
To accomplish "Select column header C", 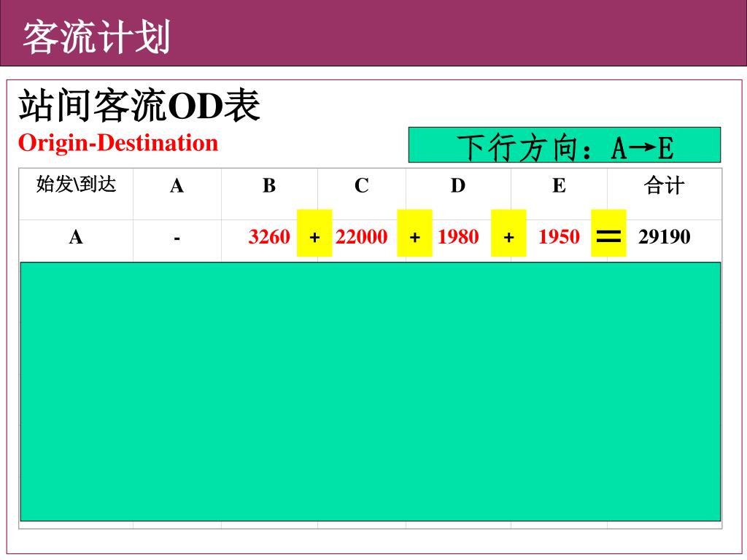I will coord(362,186).
